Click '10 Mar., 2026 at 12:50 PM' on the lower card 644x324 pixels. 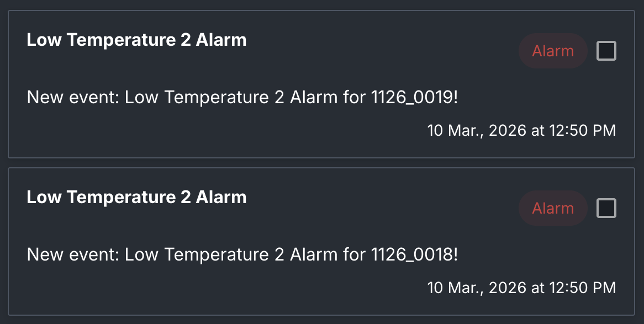point(521,288)
